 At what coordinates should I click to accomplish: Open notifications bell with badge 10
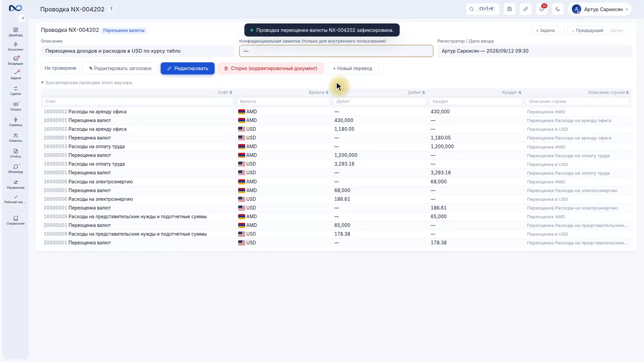pos(542,9)
